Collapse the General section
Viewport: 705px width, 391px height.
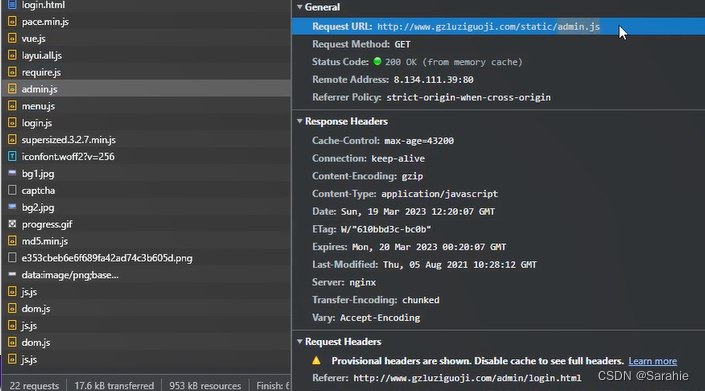click(x=299, y=7)
